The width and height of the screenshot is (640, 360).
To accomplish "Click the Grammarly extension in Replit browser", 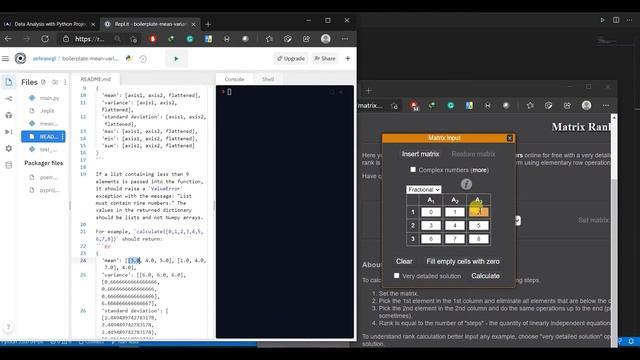I will coord(190,39).
